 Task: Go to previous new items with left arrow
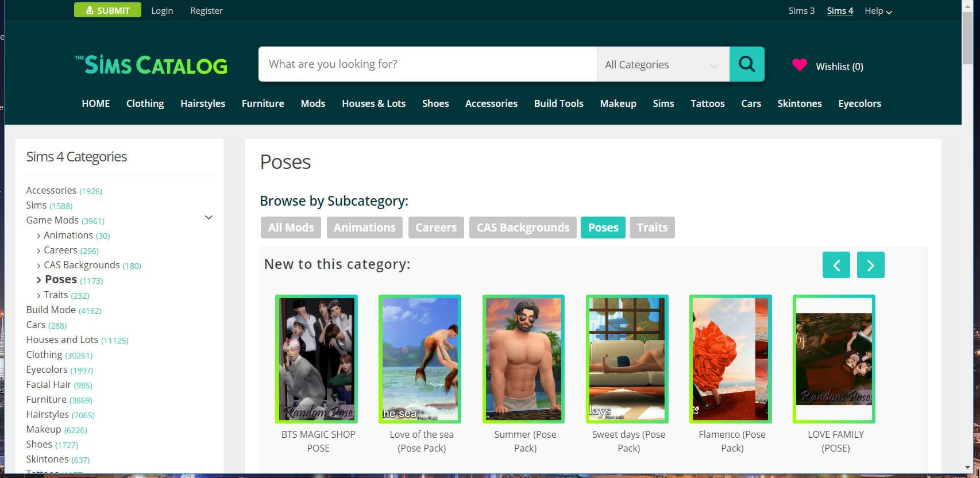(x=836, y=265)
